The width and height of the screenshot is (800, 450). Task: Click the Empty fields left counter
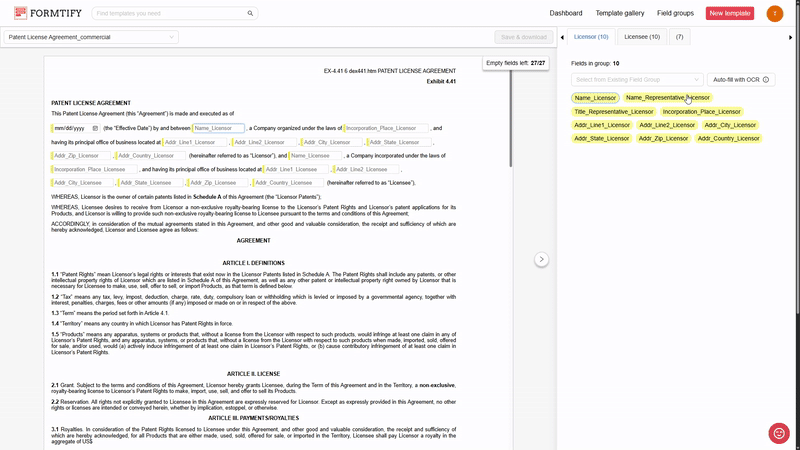tap(515, 63)
